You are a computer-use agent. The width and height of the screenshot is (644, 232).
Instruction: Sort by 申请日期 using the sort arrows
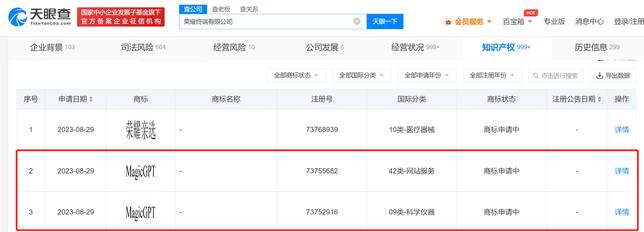point(91,99)
